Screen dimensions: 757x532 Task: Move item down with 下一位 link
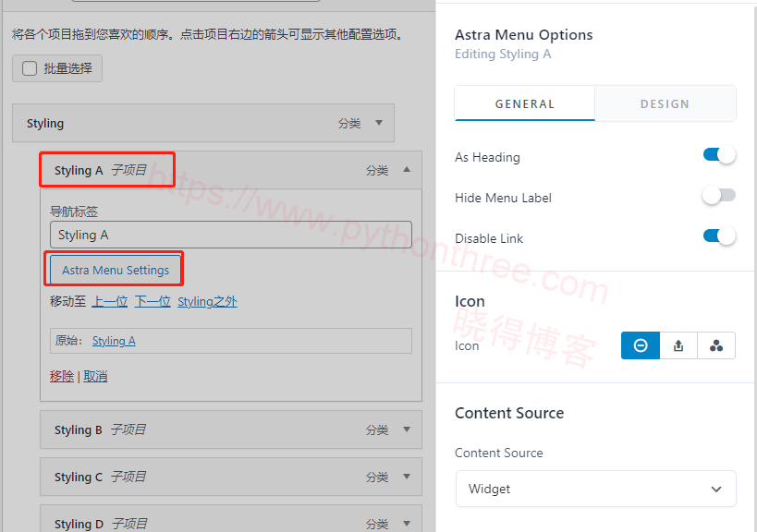click(153, 301)
